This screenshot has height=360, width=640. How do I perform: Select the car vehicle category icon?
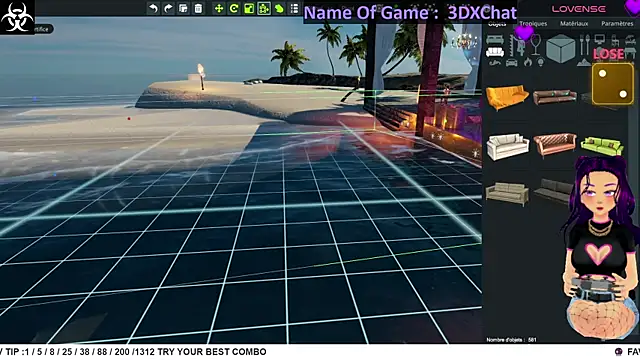click(511, 62)
